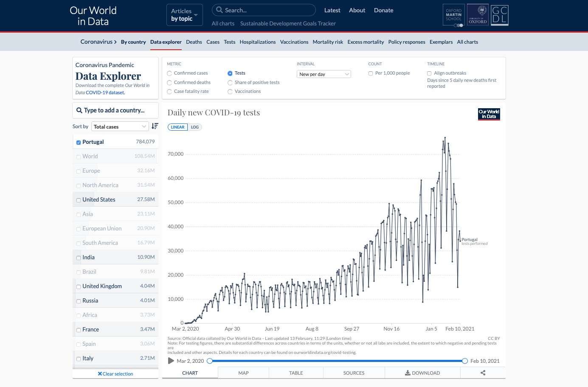This screenshot has height=387, width=588.
Task: Open Policy responses nav item
Action: pyautogui.click(x=407, y=42)
